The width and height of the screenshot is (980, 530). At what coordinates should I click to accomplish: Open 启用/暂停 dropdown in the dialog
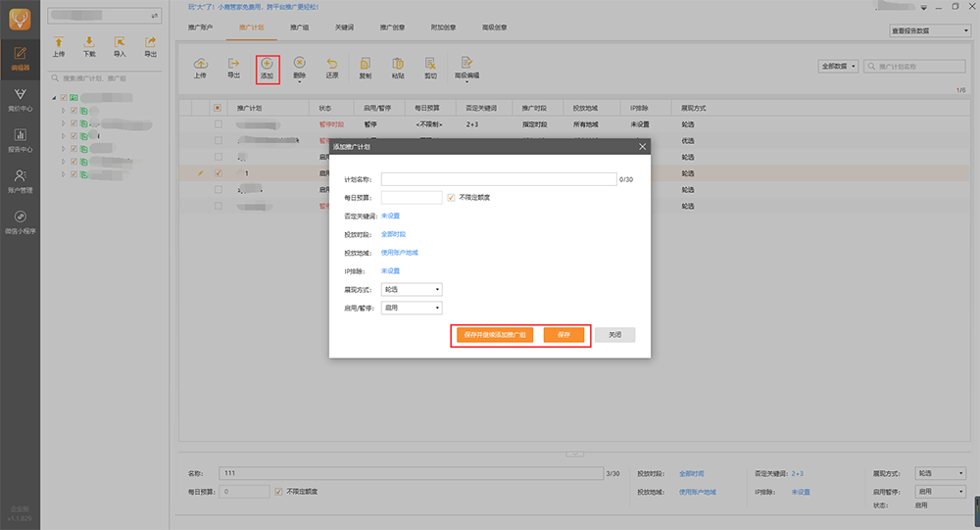coord(412,308)
